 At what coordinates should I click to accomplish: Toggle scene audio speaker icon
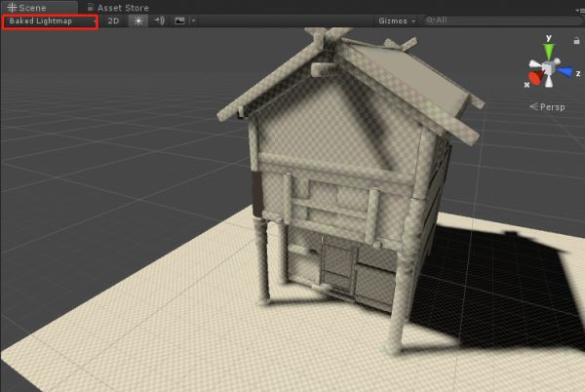(160, 20)
